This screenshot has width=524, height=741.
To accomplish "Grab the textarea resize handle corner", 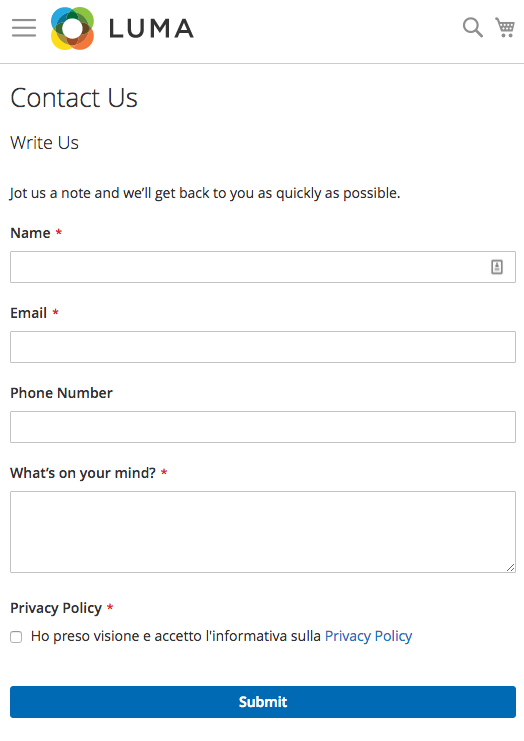I will point(510,568).
